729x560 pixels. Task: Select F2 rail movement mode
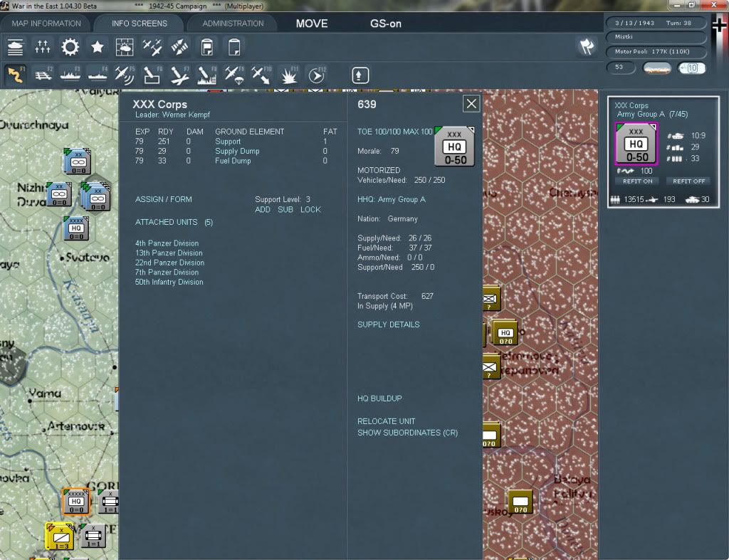43,75
